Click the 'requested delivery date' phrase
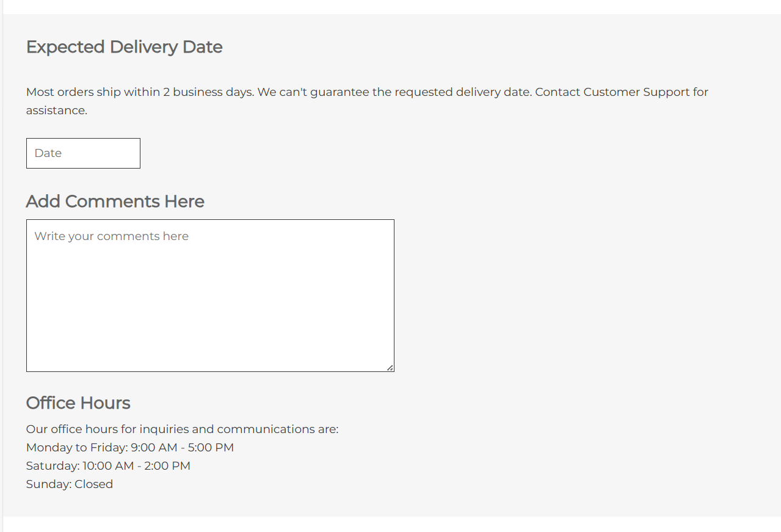This screenshot has width=781, height=532. (462, 92)
